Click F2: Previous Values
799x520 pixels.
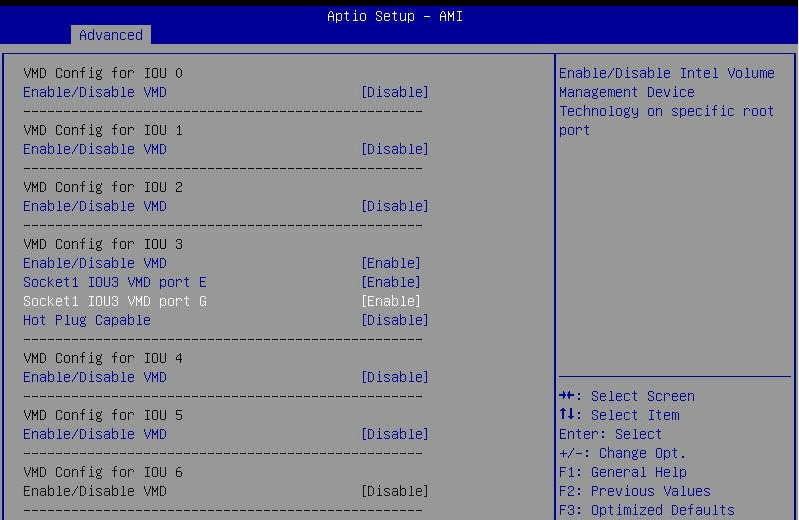[634, 491]
